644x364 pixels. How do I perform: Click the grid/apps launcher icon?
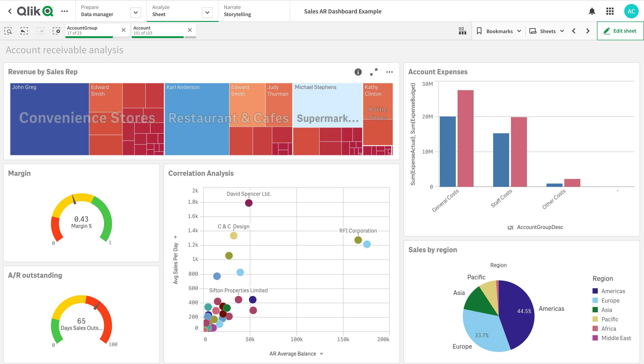click(x=610, y=11)
